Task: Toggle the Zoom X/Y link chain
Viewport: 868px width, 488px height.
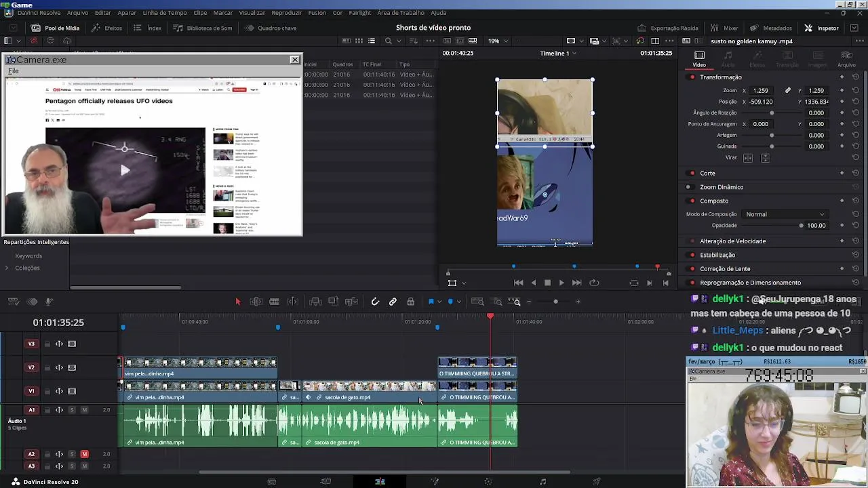Action: click(788, 90)
